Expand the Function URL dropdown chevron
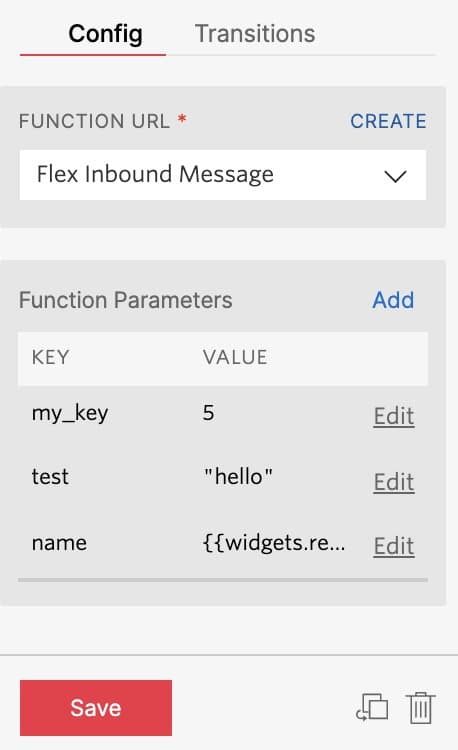458x750 pixels. [x=395, y=176]
